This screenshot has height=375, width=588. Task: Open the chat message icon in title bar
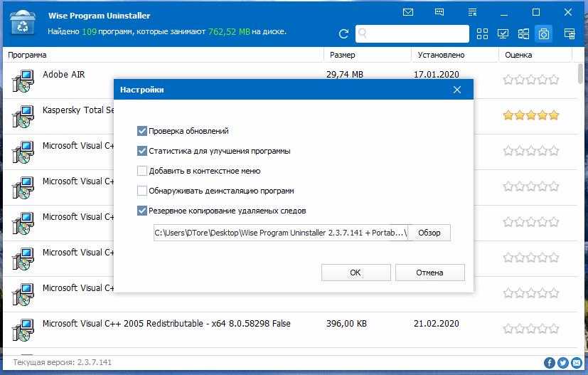[x=439, y=12]
